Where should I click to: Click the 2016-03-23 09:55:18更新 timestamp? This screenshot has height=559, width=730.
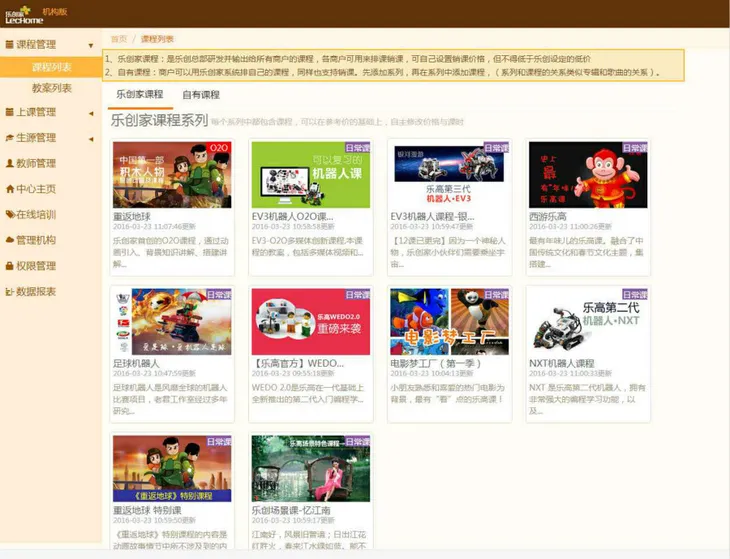point(293,373)
